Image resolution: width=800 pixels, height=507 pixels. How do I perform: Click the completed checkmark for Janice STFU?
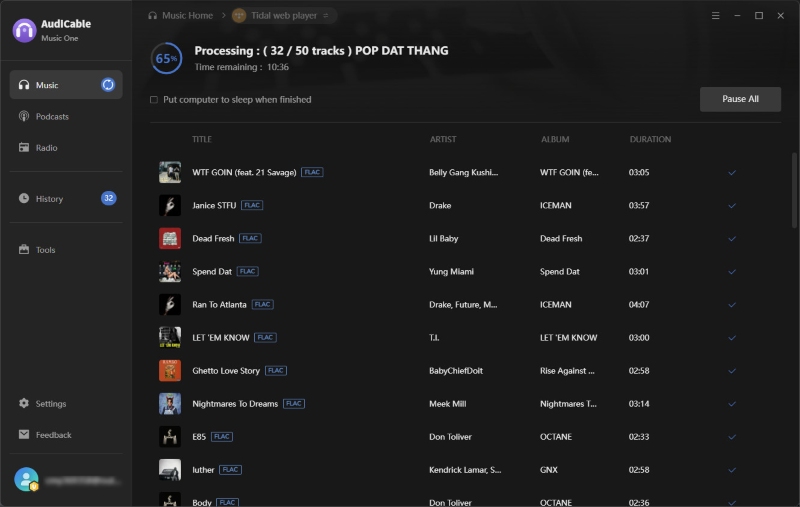click(732, 206)
